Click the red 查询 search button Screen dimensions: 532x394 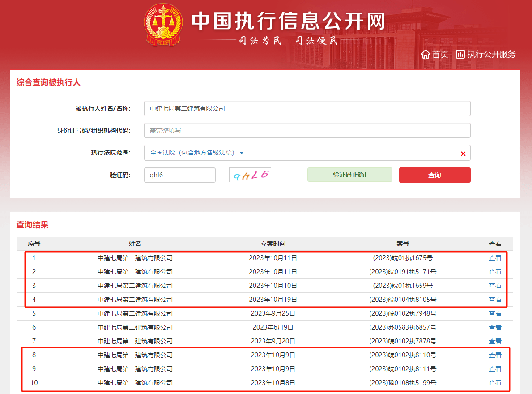[434, 175]
